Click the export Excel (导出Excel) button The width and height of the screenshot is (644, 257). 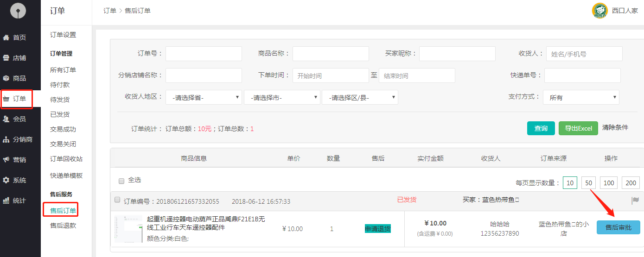[578, 128]
